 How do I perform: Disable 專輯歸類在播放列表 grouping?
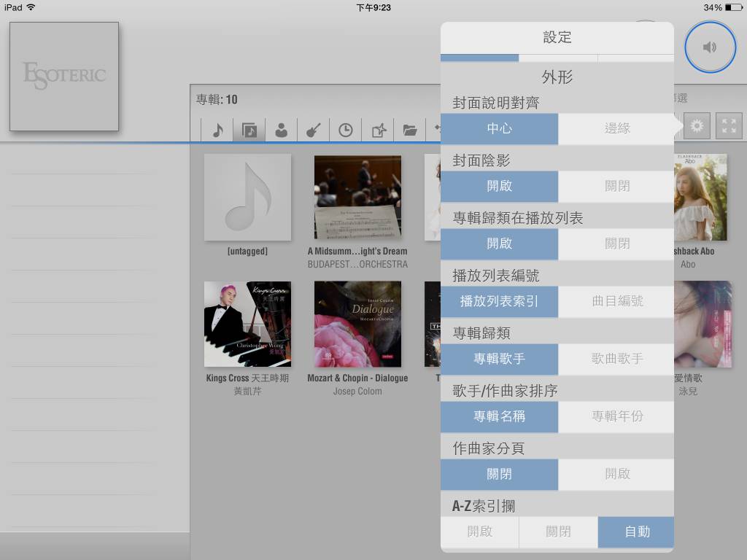click(x=616, y=244)
